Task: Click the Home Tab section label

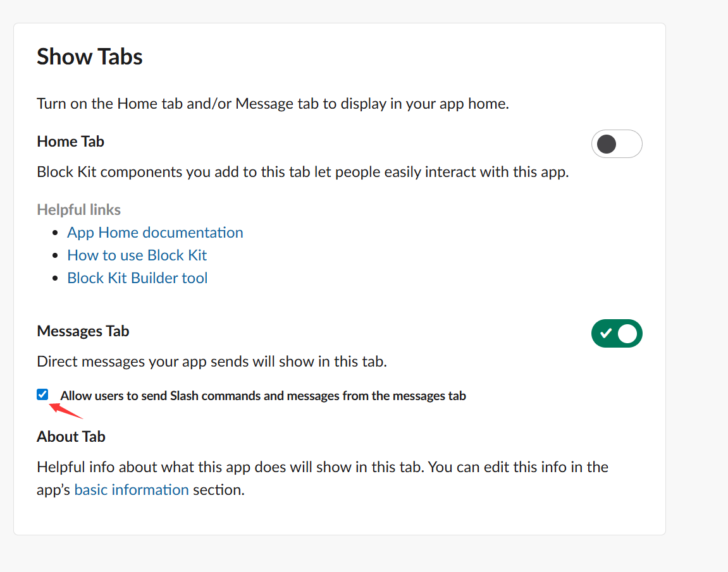Action: coord(71,142)
